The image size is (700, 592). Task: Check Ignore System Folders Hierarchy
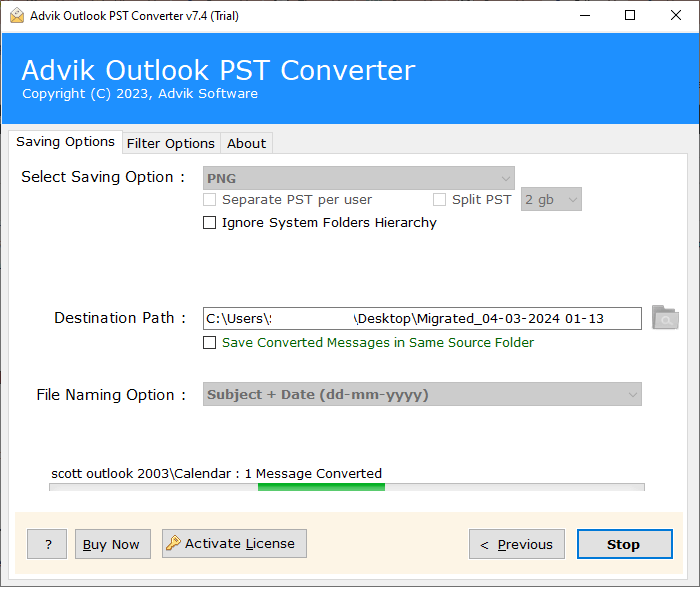click(209, 222)
